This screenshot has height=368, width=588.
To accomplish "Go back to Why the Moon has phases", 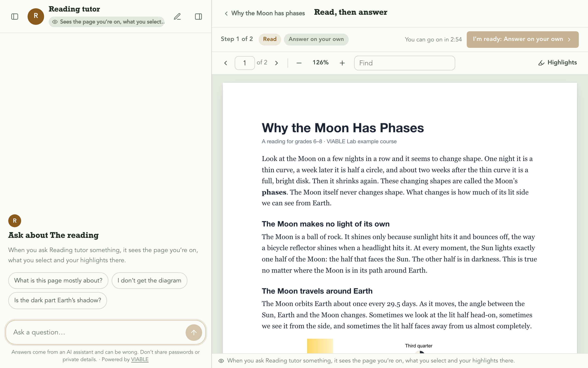I will [264, 13].
